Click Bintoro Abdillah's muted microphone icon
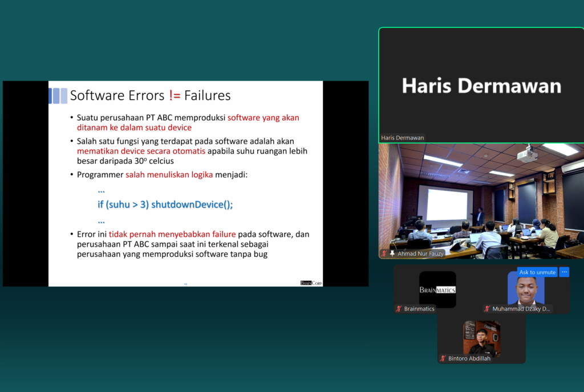The image size is (584, 392). 443,358
